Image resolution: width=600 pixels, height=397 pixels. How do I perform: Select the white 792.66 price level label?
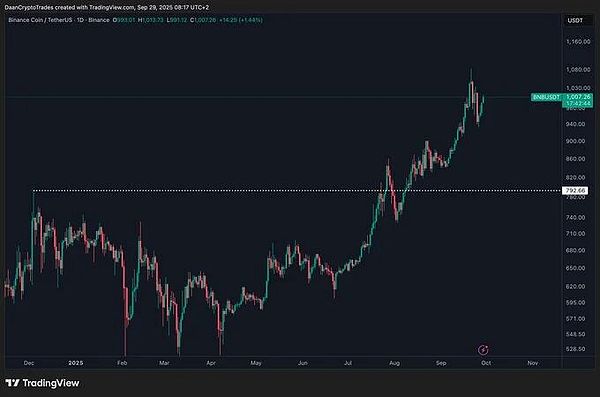tap(575, 190)
